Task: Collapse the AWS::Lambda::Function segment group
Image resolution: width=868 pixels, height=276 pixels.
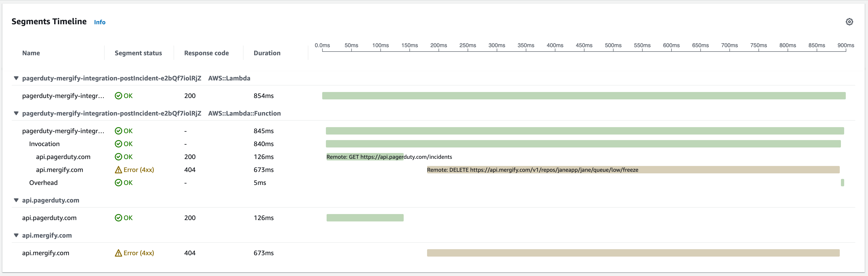Action: [x=16, y=113]
